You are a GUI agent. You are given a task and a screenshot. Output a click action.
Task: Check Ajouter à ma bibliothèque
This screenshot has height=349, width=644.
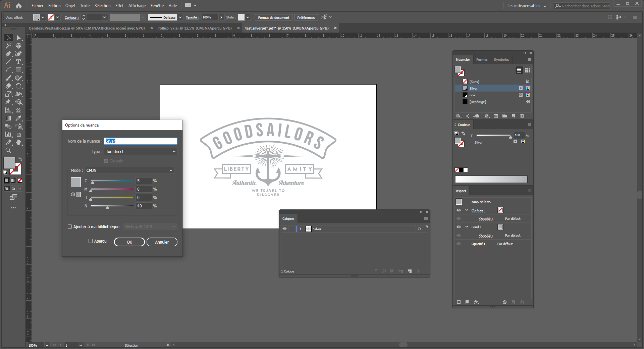point(70,227)
